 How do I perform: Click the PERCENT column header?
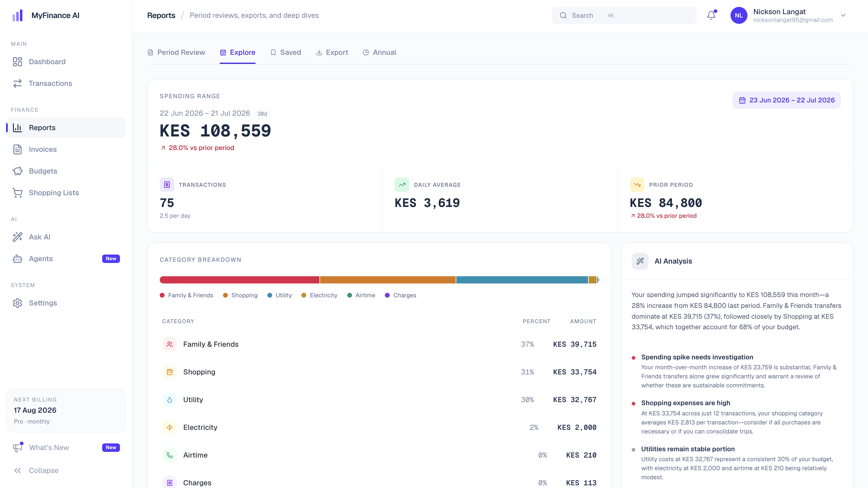536,321
